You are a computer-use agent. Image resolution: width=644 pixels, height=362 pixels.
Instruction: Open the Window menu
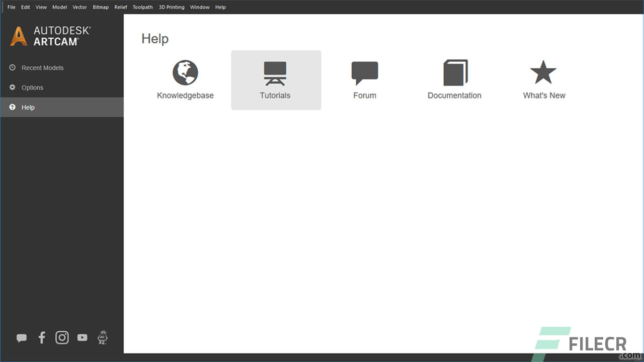click(x=200, y=7)
